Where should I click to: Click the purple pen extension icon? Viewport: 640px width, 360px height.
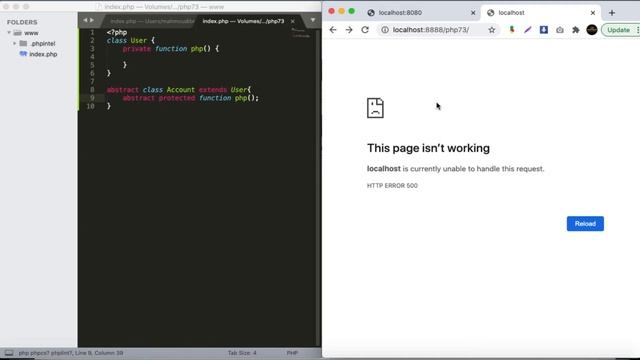[528, 30]
